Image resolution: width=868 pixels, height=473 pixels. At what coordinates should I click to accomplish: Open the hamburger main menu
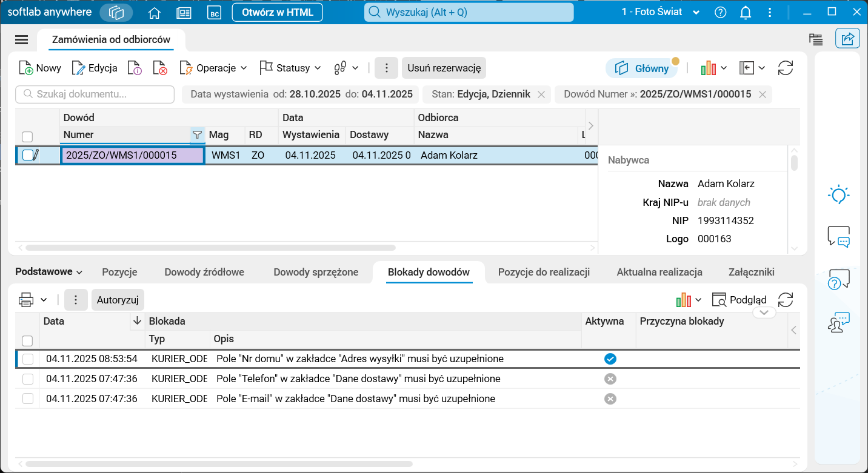coord(22,39)
